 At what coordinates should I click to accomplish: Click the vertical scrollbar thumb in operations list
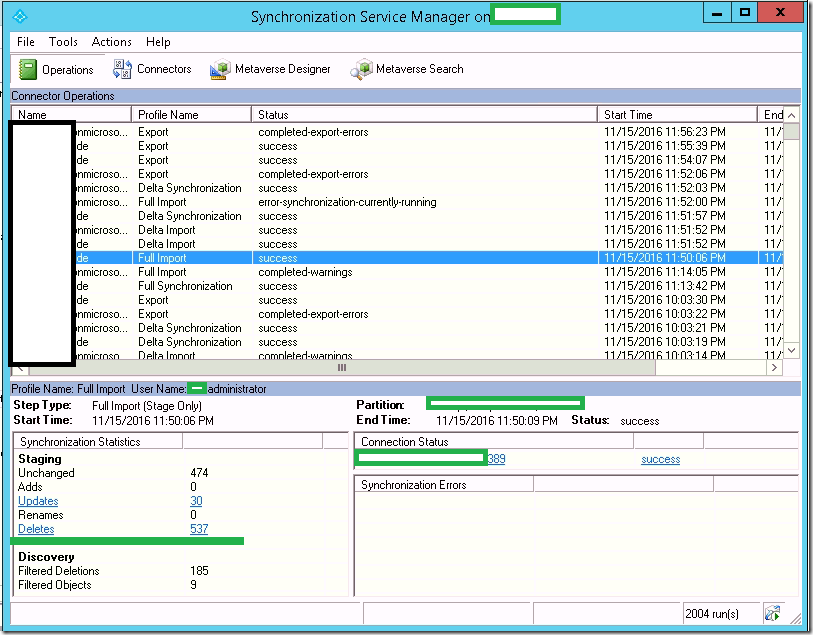pos(791,131)
